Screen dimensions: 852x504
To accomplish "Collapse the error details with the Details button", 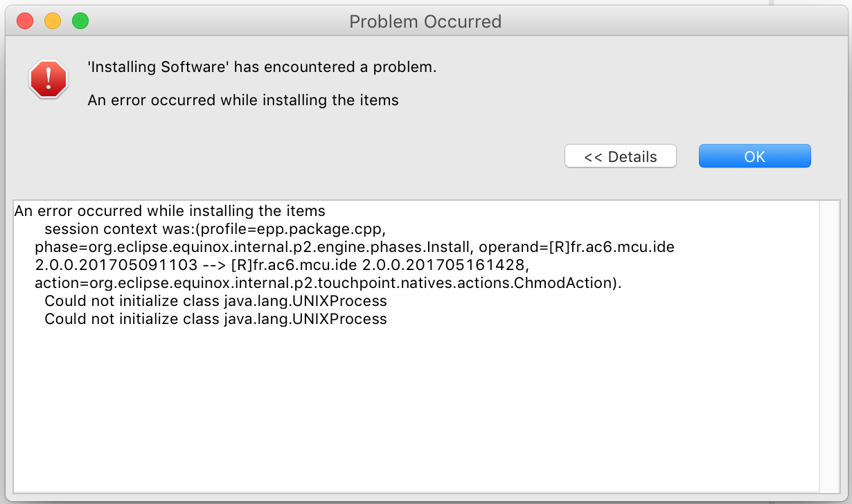I will (620, 156).
